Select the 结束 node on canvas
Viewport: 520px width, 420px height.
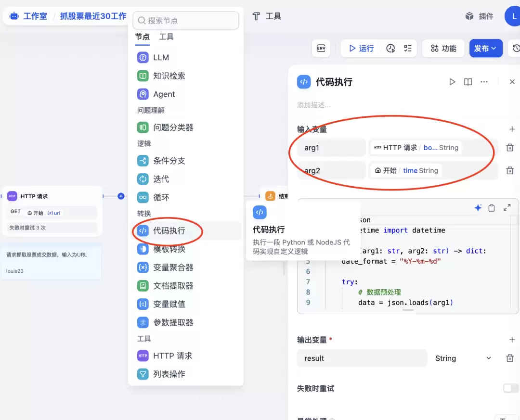click(x=276, y=196)
